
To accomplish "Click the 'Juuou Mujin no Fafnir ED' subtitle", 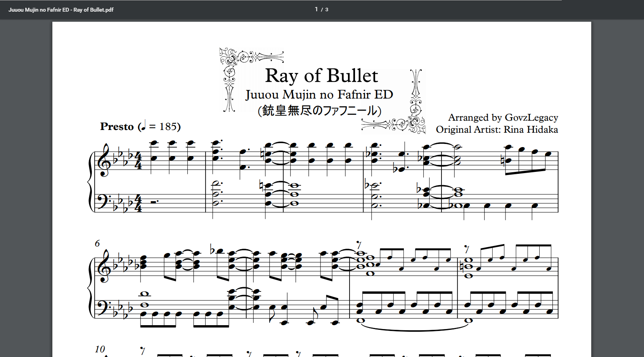I will click(319, 95).
